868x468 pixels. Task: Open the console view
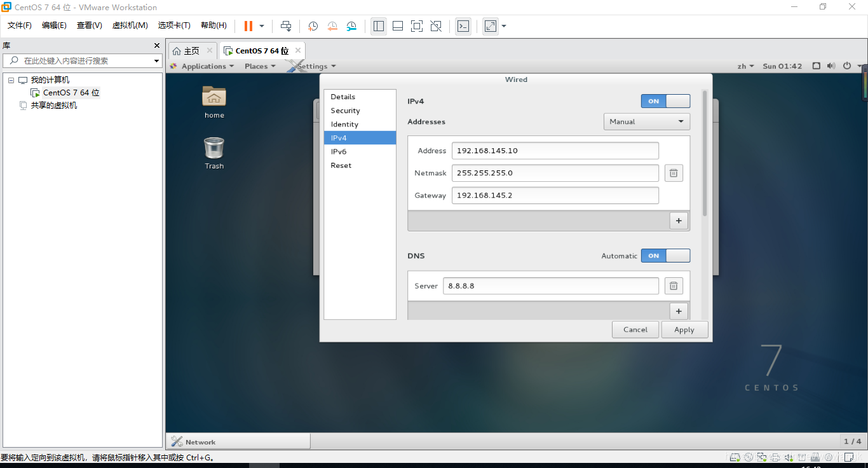(463, 26)
